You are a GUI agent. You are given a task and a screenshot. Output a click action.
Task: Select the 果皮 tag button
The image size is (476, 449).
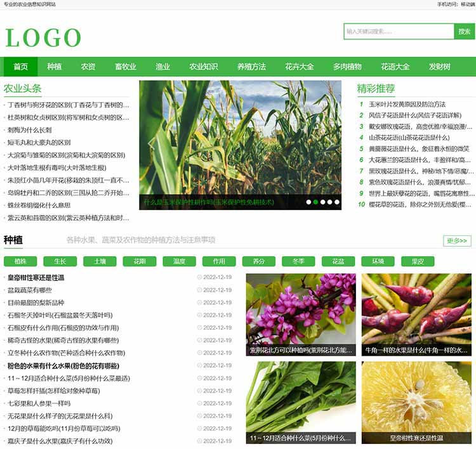417,261
